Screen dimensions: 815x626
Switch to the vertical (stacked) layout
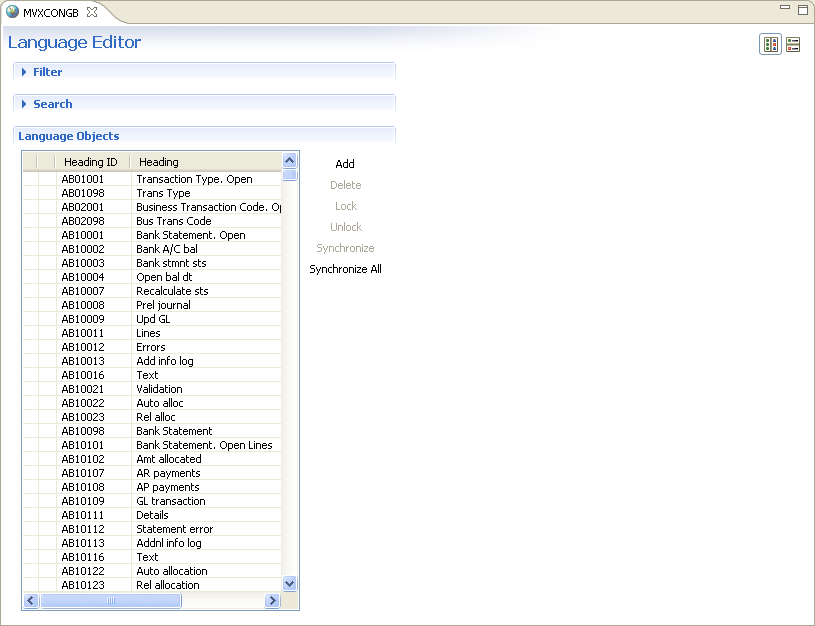point(793,45)
